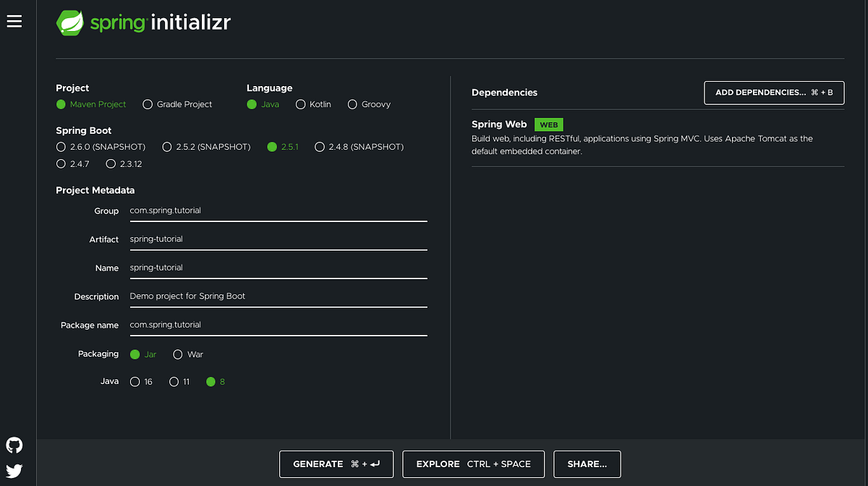
Task: Switch the language to Kotlin
Action: point(300,104)
